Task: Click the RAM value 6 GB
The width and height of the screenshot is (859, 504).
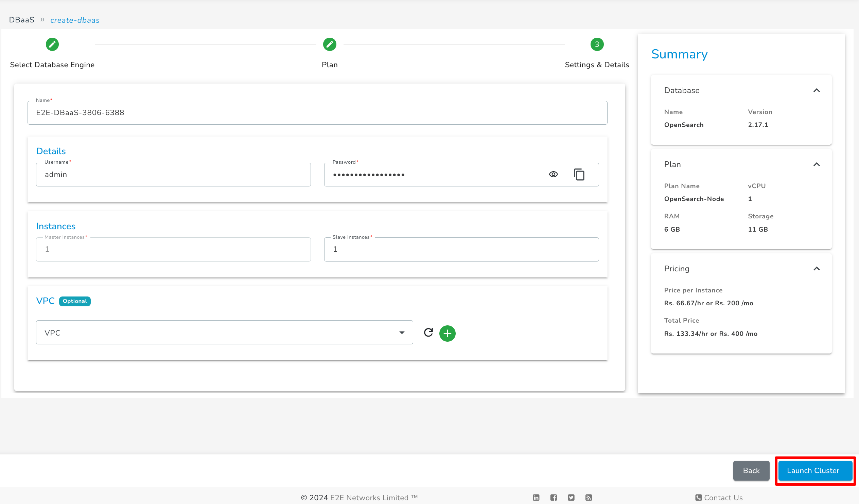Action: pyautogui.click(x=672, y=229)
